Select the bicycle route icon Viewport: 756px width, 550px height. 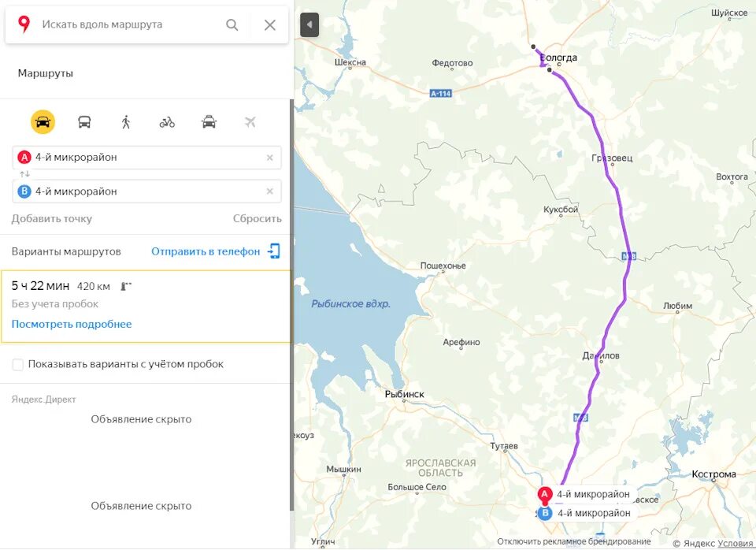pyautogui.click(x=167, y=122)
